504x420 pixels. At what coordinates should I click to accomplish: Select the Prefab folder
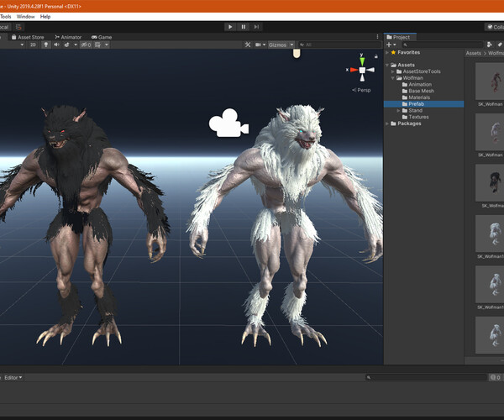click(424, 104)
